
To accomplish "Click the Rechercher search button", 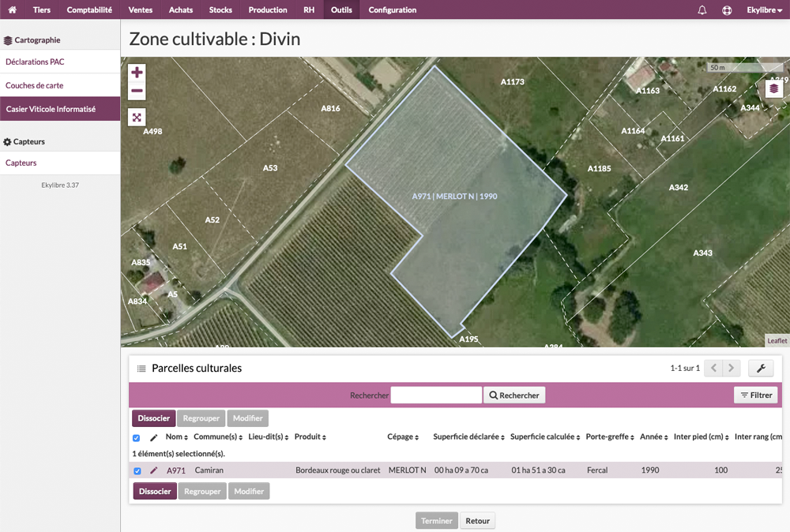I will 514,395.
